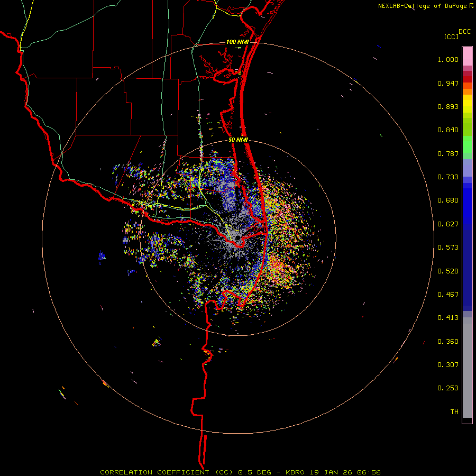Click the 0.360 scale value
This screenshot has width=476, height=476.
[x=448, y=342]
